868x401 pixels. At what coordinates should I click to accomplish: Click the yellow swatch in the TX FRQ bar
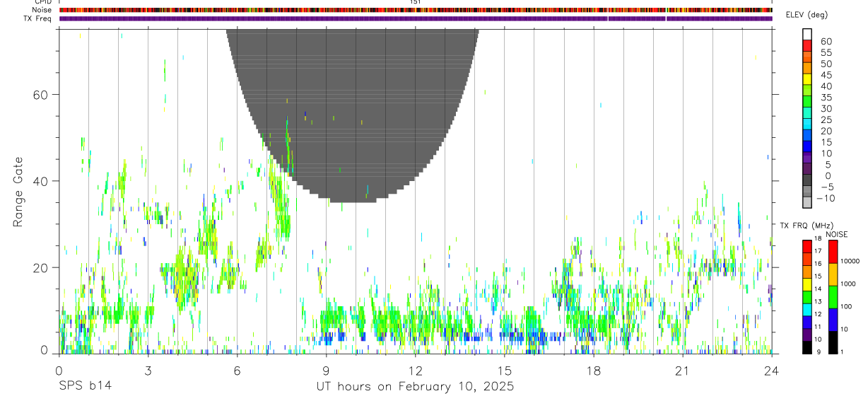807,284
